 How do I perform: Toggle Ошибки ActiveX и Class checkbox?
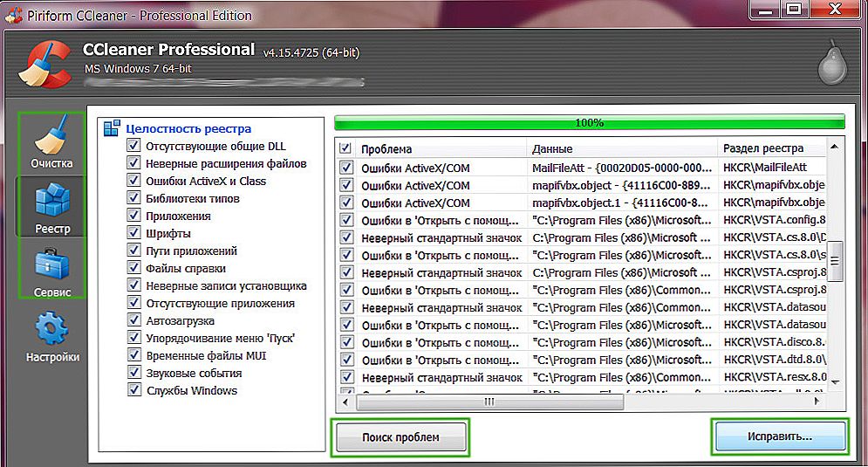tap(133, 180)
